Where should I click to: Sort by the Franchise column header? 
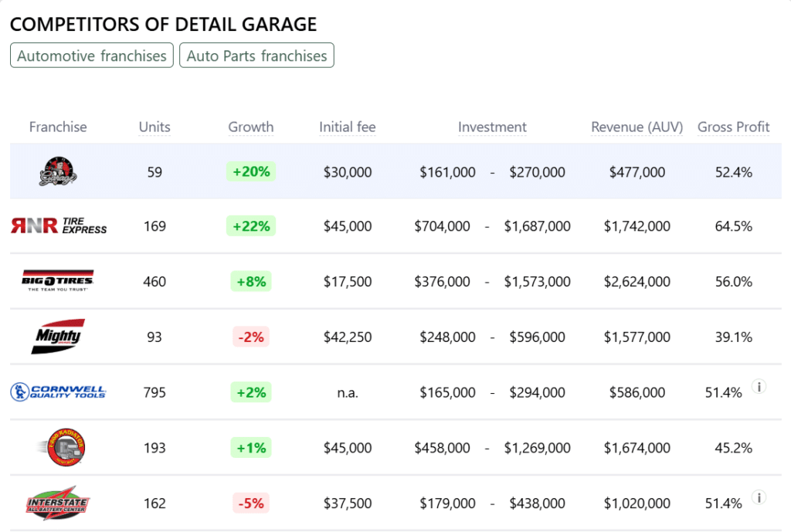tap(58, 127)
